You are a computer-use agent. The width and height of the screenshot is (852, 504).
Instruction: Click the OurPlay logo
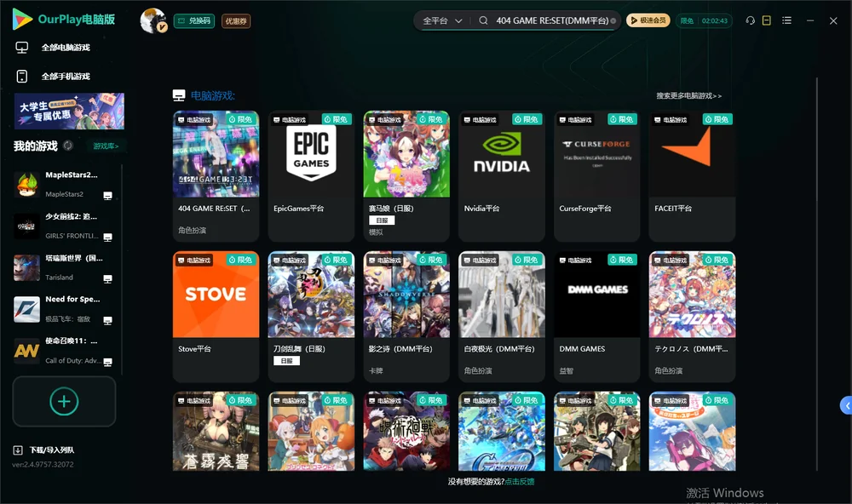point(64,20)
